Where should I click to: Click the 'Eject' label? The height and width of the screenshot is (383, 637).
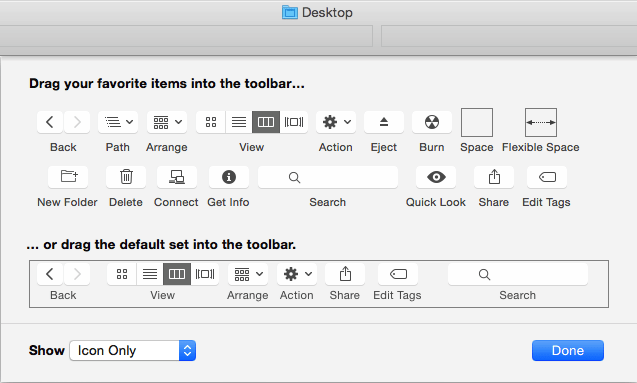pos(384,147)
